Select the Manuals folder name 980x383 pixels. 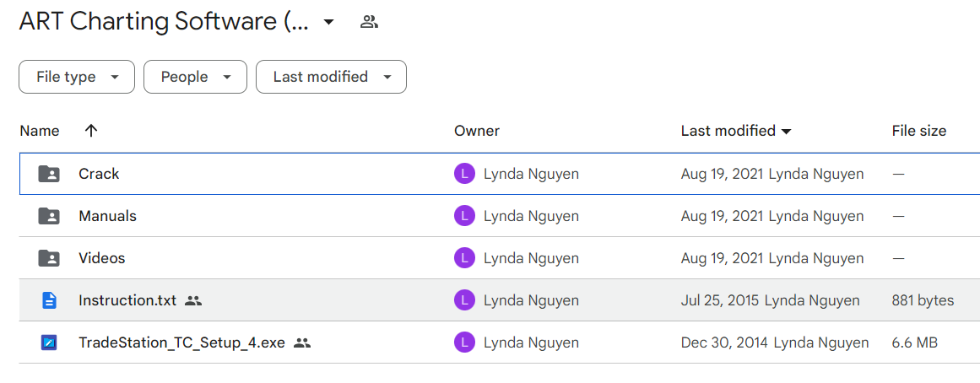pos(107,216)
